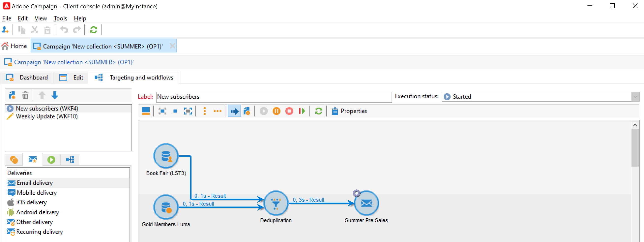Pause the running workflow
644x242 pixels.
point(276,111)
